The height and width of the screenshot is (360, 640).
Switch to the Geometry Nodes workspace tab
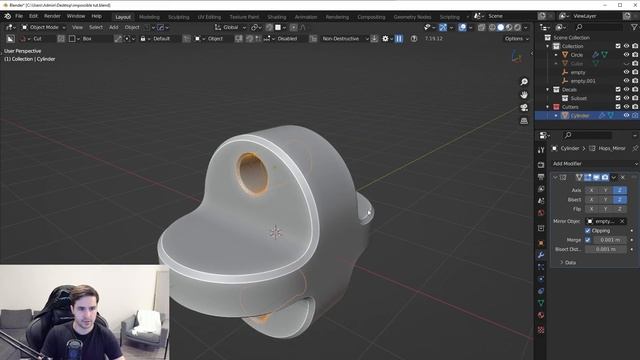(412, 17)
